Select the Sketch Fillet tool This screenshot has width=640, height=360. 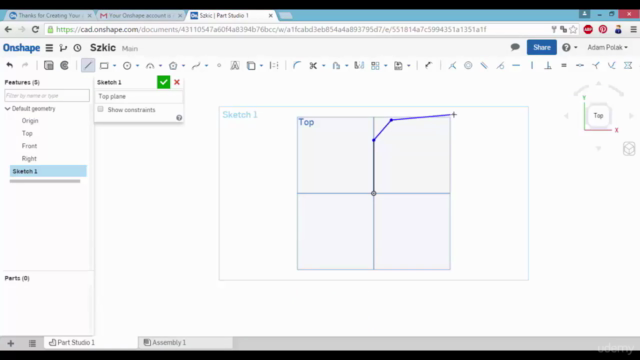297,65
